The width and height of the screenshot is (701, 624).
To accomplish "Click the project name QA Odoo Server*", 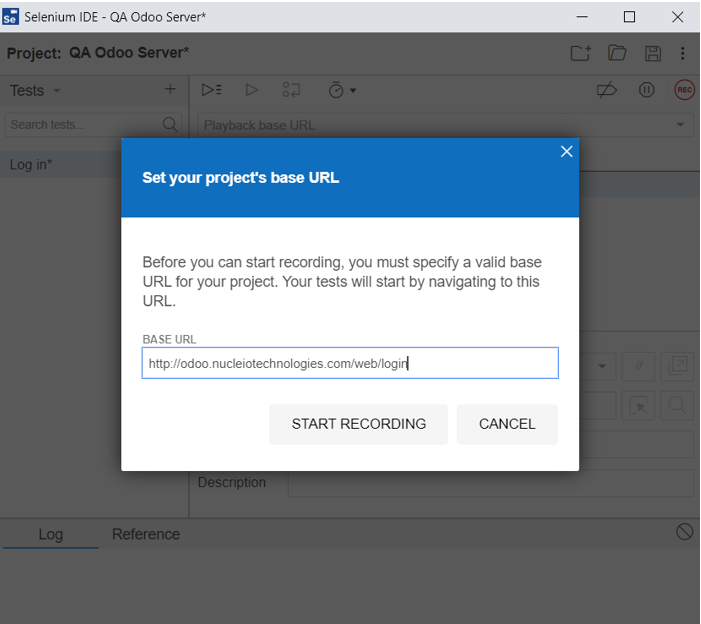I will point(129,53).
